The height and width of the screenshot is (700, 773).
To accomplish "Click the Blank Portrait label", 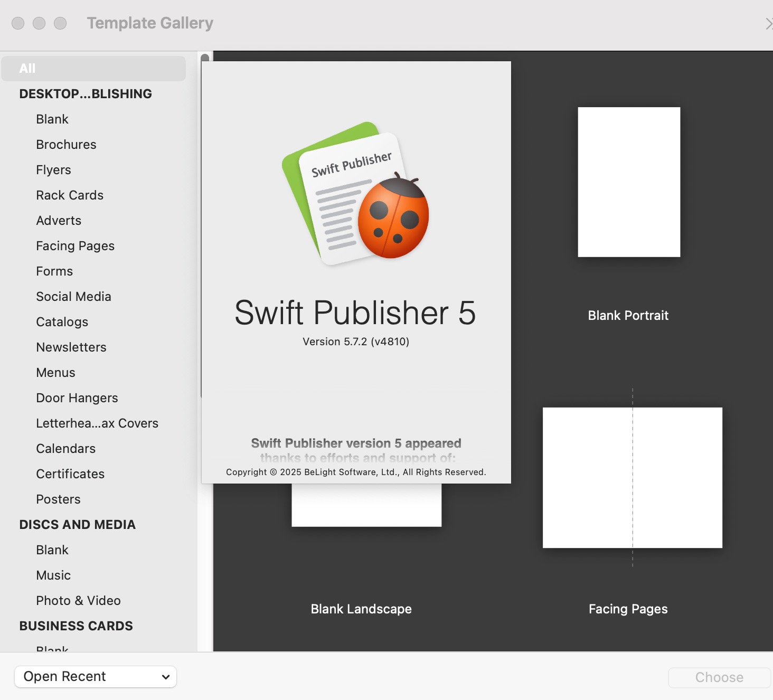I will [628, 316].
